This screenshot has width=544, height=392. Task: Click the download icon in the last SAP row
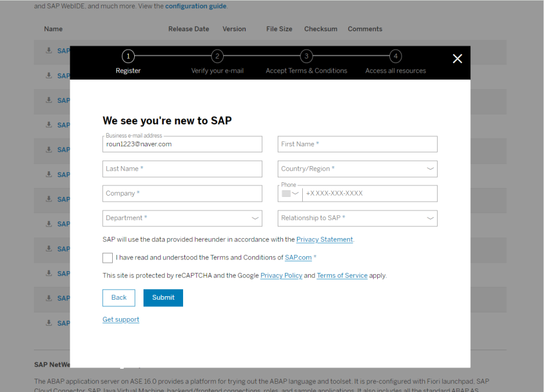[49, 323]
